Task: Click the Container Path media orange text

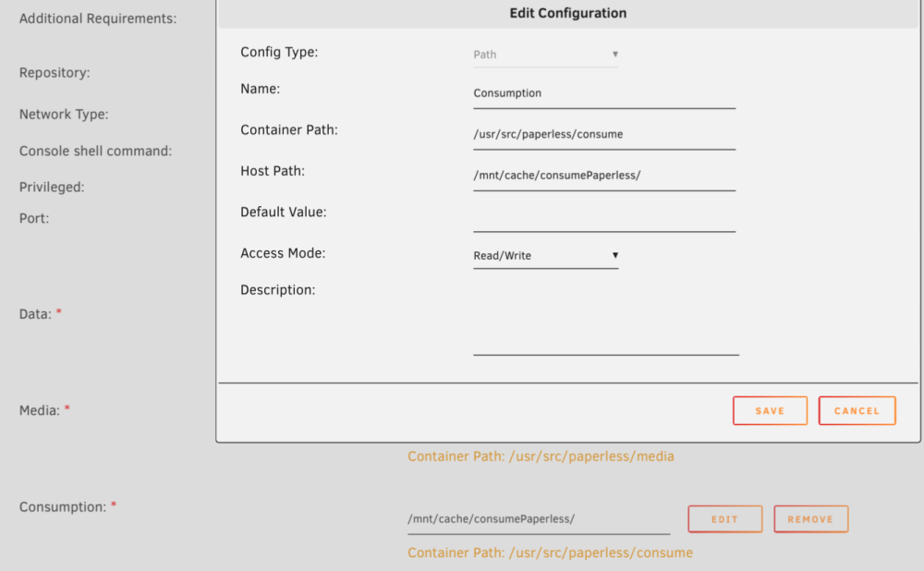Action: pyautogui.click(x=541, y=456)
